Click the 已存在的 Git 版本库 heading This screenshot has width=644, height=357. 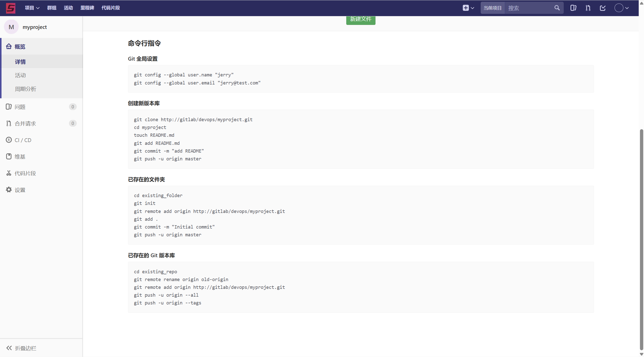click(151, 255)
